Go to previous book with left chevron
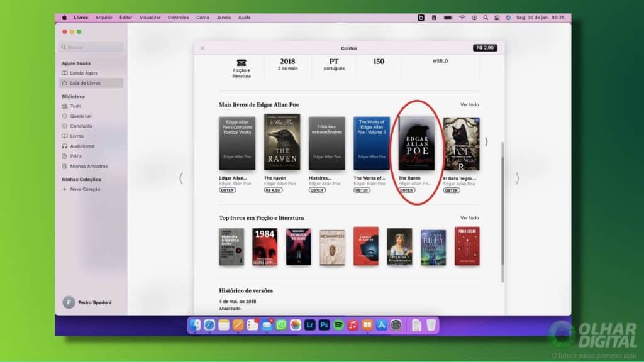 click(181, 178)
